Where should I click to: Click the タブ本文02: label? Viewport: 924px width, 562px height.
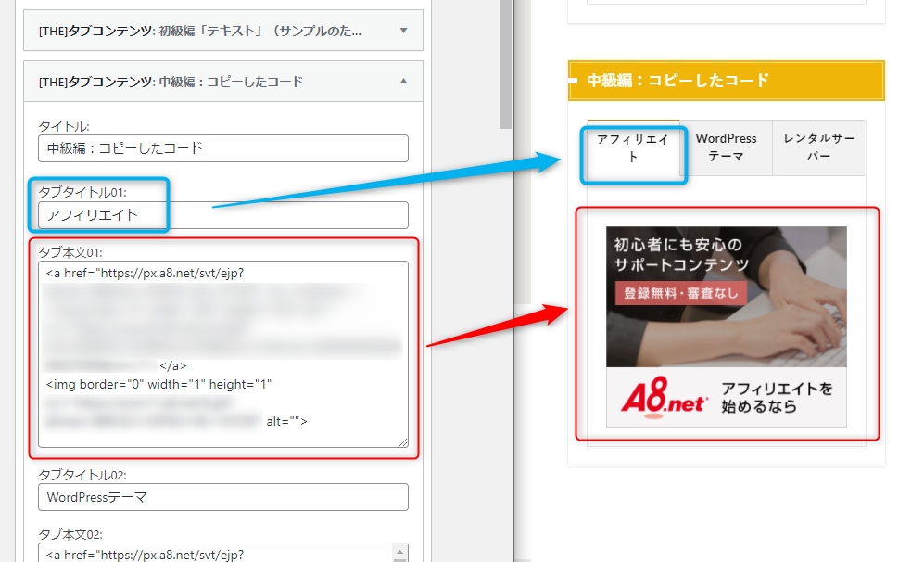tap(70, 534)
